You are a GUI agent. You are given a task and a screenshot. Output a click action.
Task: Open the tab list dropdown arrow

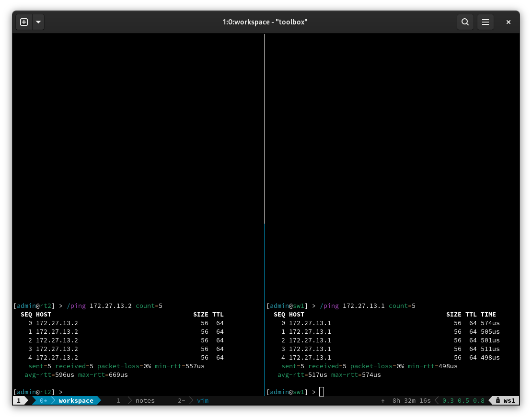pyautogui.click(x=38, y=22)
